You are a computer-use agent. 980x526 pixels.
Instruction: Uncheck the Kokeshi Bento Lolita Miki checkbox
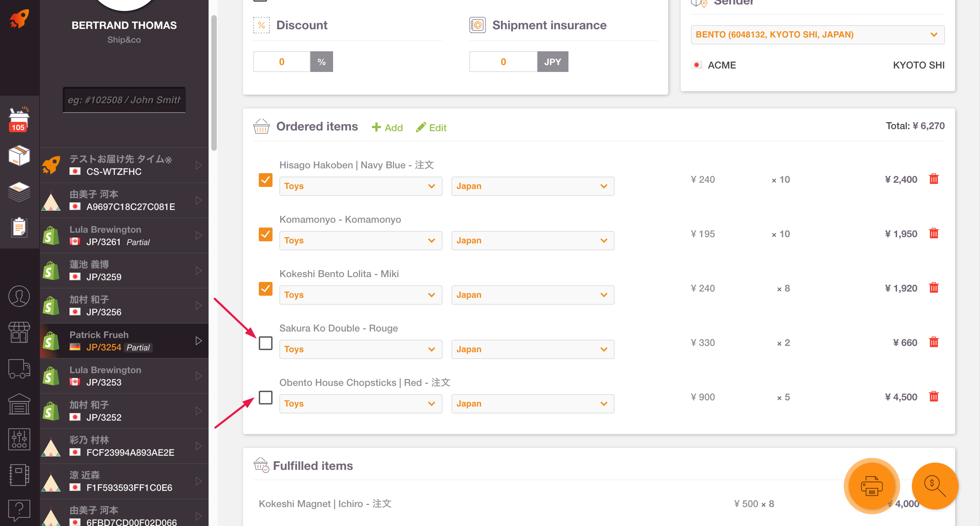266,288
